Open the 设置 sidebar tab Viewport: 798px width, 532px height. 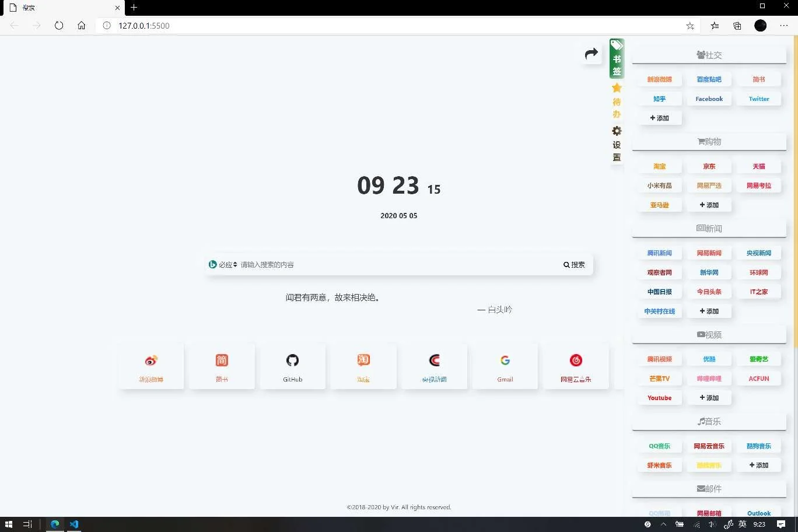(x=617, y=145)
